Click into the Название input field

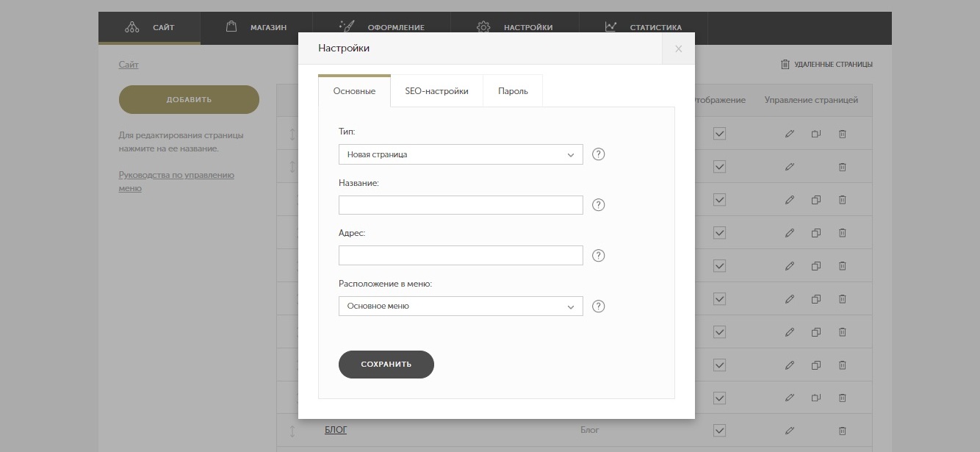461,205
